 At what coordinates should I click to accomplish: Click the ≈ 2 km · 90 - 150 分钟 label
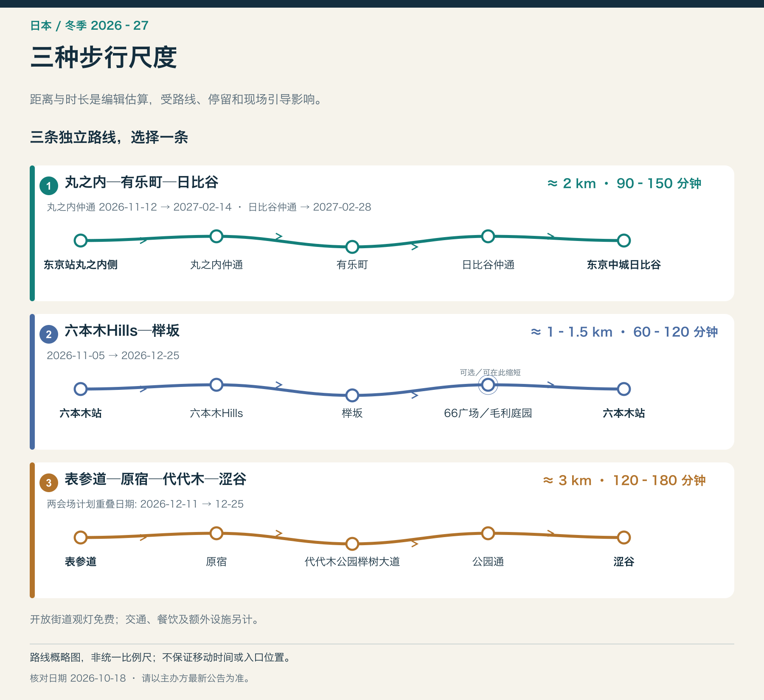point(624,183)
